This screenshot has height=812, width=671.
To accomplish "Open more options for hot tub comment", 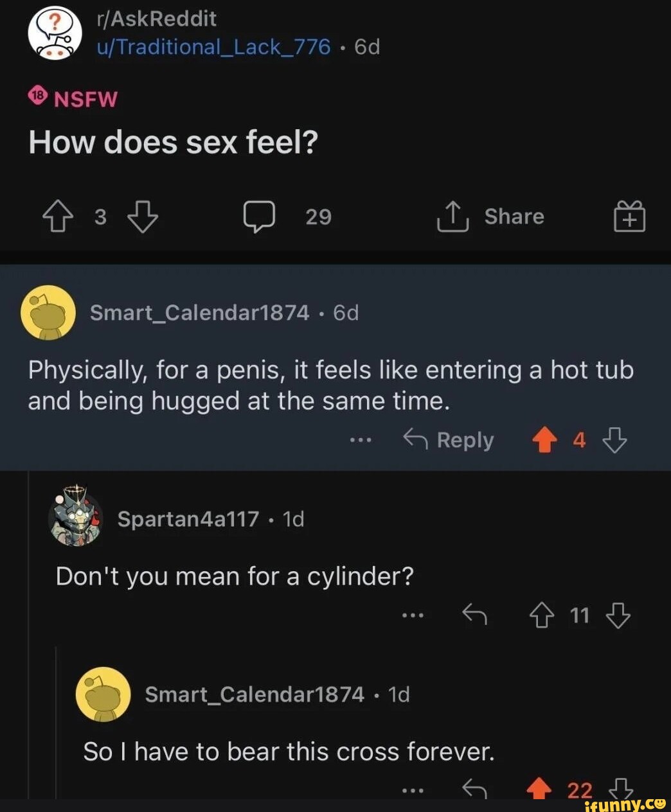I will coord(361,441).
